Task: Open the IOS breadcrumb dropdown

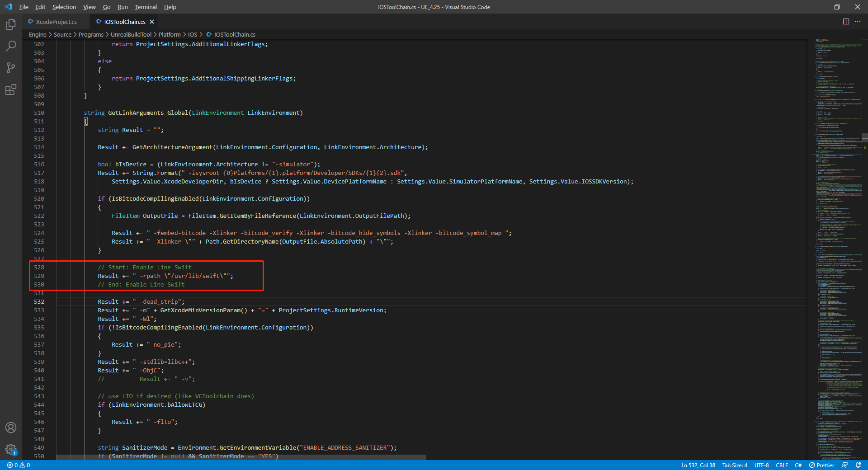Action: click(193, 34)
